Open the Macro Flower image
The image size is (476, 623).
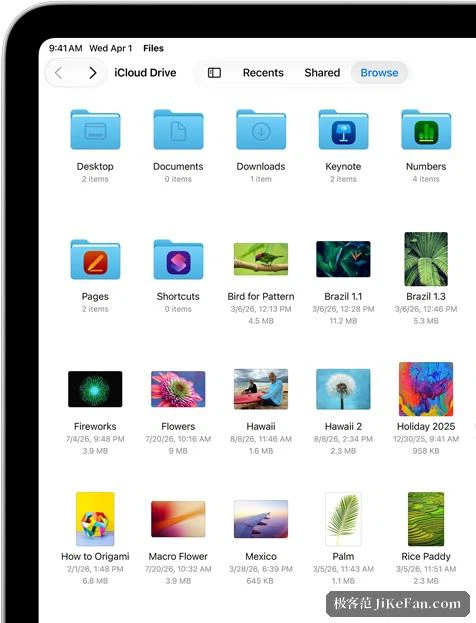click(178, 519)
